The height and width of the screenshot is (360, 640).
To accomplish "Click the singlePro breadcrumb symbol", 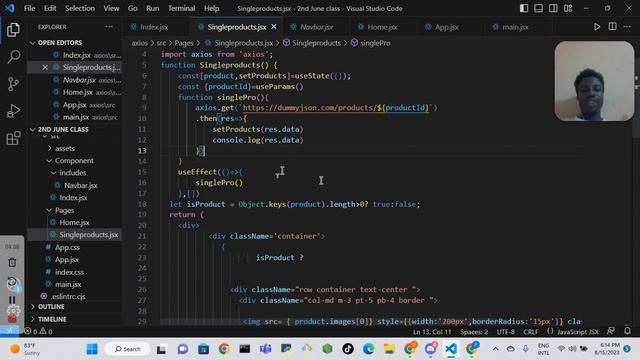I will (375, 43).
